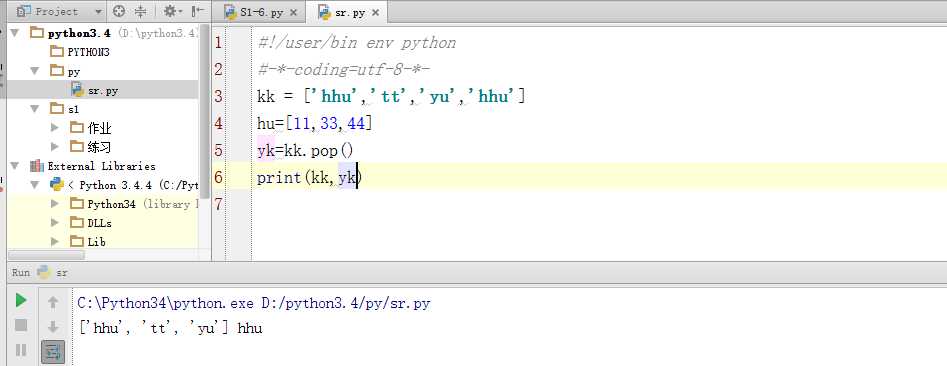
Task: Click gutter line number 5
Action: tap(218, 150)
